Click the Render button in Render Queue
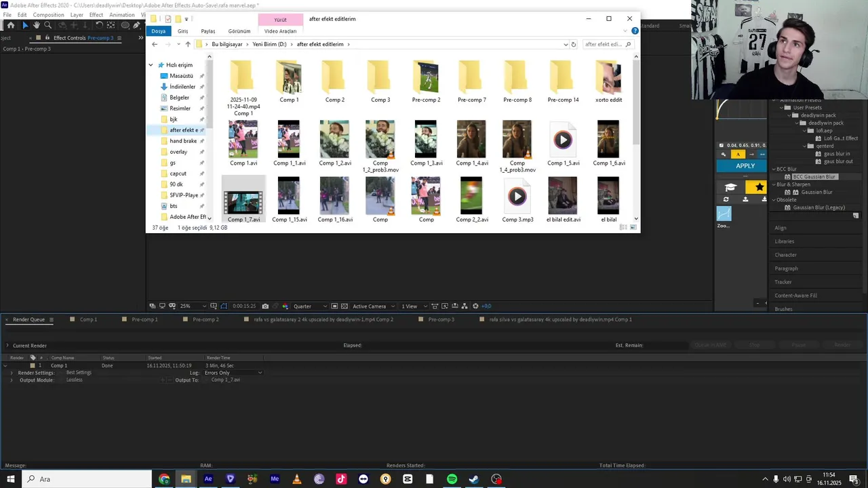Screen dimensions: 868x488 coord(842,345)
